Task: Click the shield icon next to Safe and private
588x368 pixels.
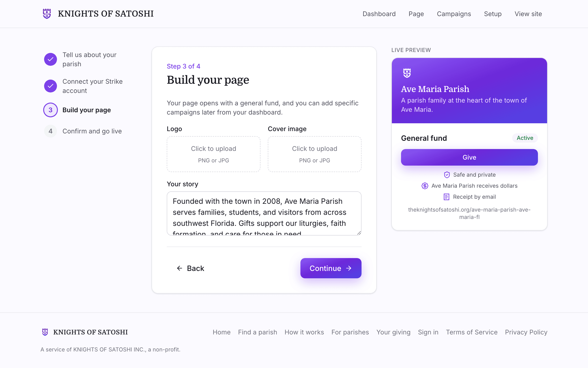Action: tap(447, 175)
